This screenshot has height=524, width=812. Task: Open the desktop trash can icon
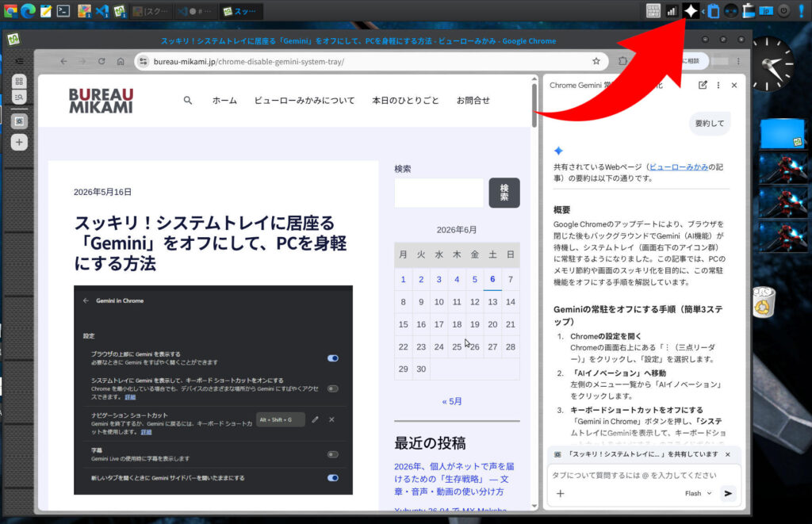point(764,302)
